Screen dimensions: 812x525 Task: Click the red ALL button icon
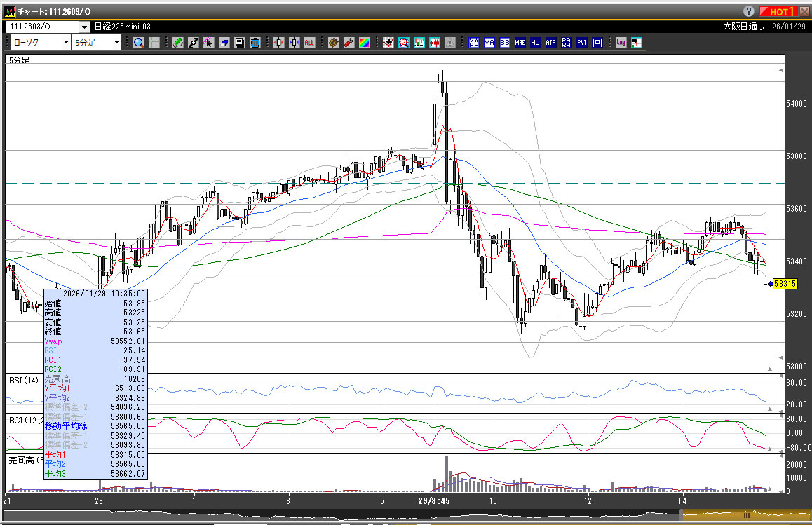pos(309,43)
